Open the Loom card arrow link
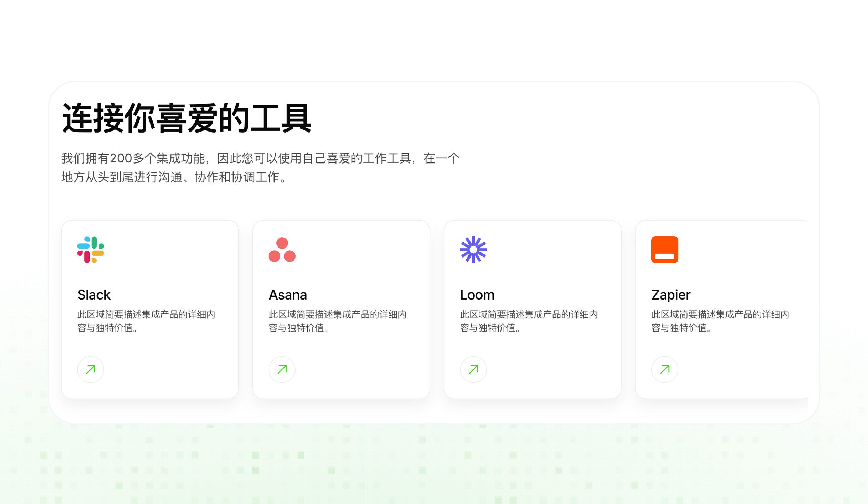The image size is (868, 504). [x=473, y=369]
